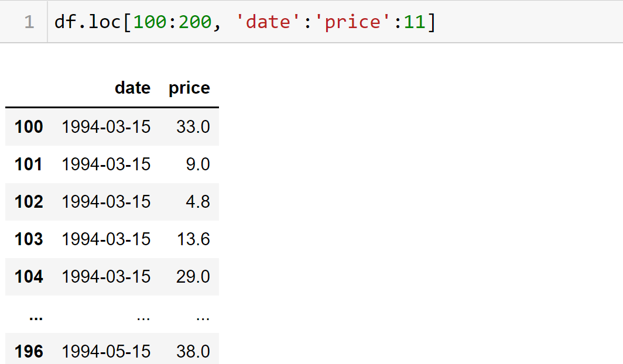623x364 pixels.
Task: Click df.loc at the start of code
Action: 88,22
